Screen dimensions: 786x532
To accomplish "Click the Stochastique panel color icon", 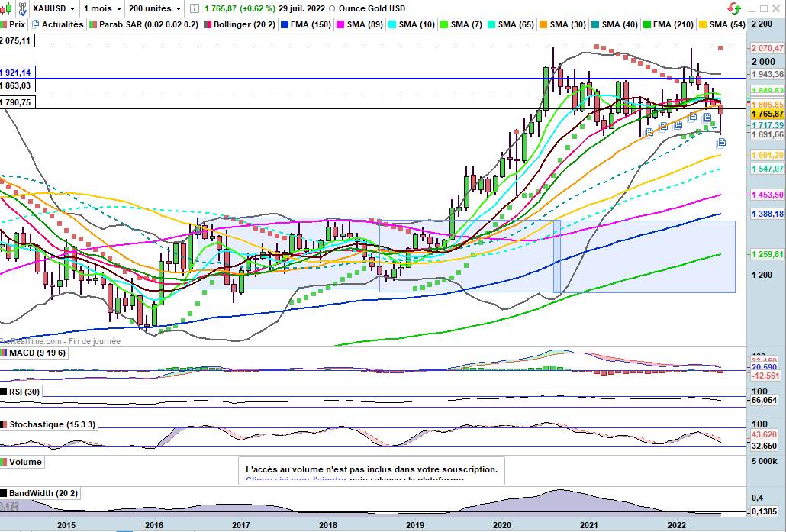I will pyautogui.click(x=4, y=424).
